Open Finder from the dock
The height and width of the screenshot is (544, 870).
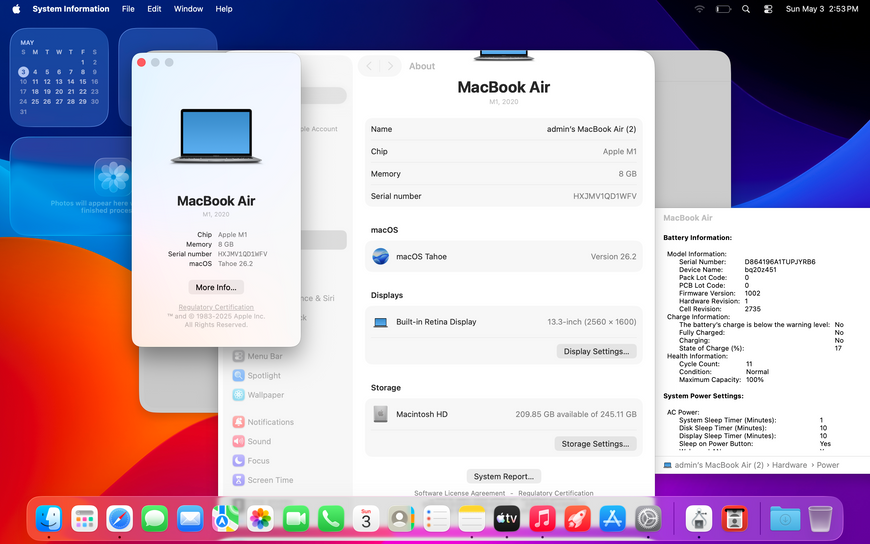point(49,519)
